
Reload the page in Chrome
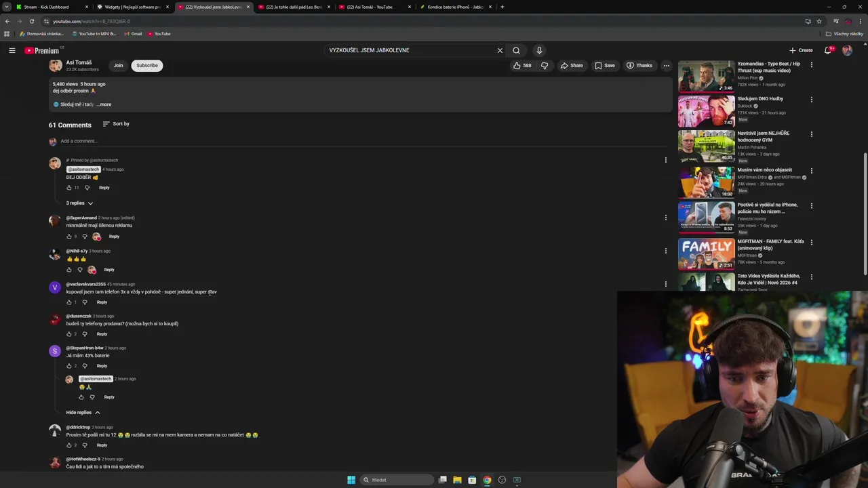pyautogui.click(x=31, y=21)
